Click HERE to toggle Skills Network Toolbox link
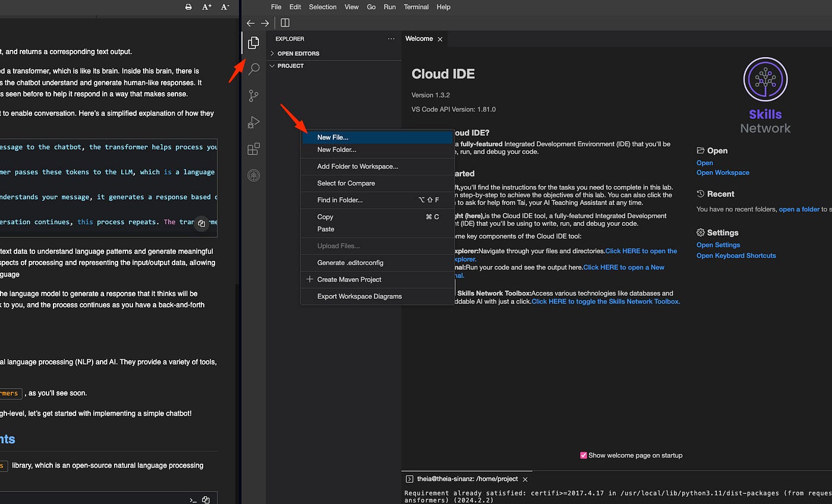Image resolution: width=832 pixels, height=504 pixels. tap(606, 302)
